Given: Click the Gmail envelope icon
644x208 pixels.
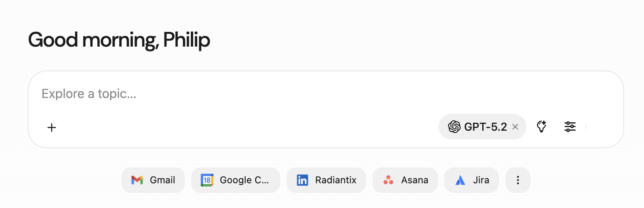Looking at the screenshot, I should [137, 180].
